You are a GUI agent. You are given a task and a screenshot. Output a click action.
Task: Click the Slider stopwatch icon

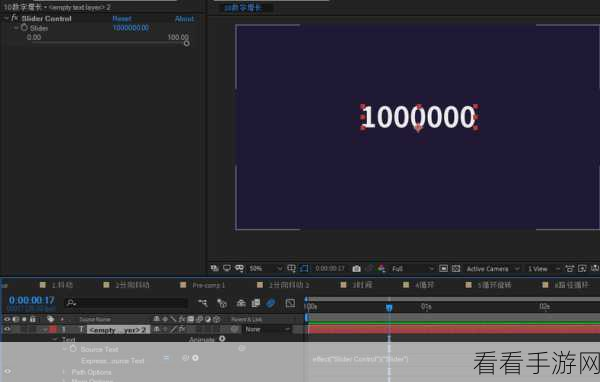coord(24,28)
